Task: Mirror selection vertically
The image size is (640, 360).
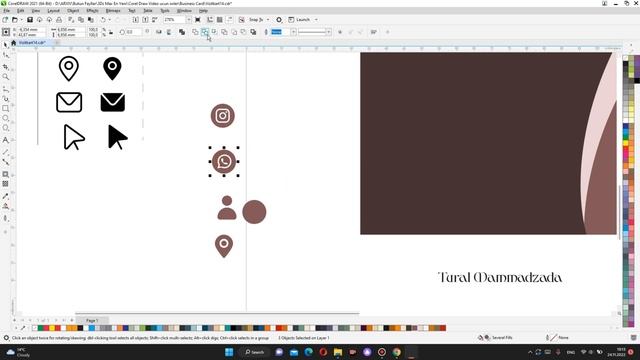Action: (x=169, y=32)
